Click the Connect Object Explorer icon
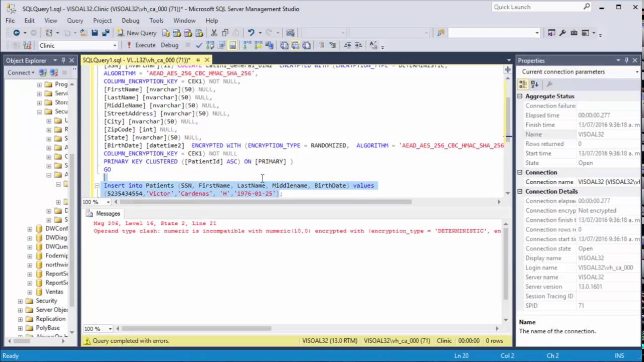The width and height of the screenshot is (644, 362). point(43,72)
